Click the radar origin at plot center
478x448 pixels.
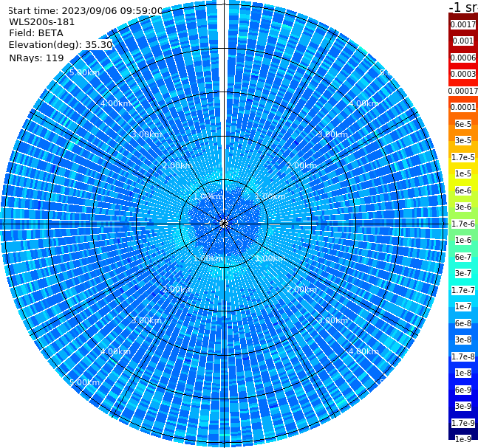(224, 224)
